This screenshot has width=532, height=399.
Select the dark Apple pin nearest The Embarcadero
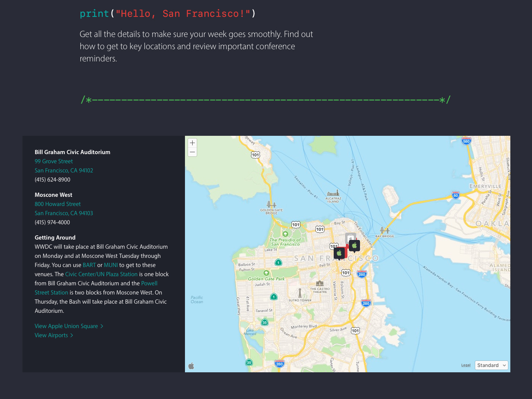coord(354,246)
